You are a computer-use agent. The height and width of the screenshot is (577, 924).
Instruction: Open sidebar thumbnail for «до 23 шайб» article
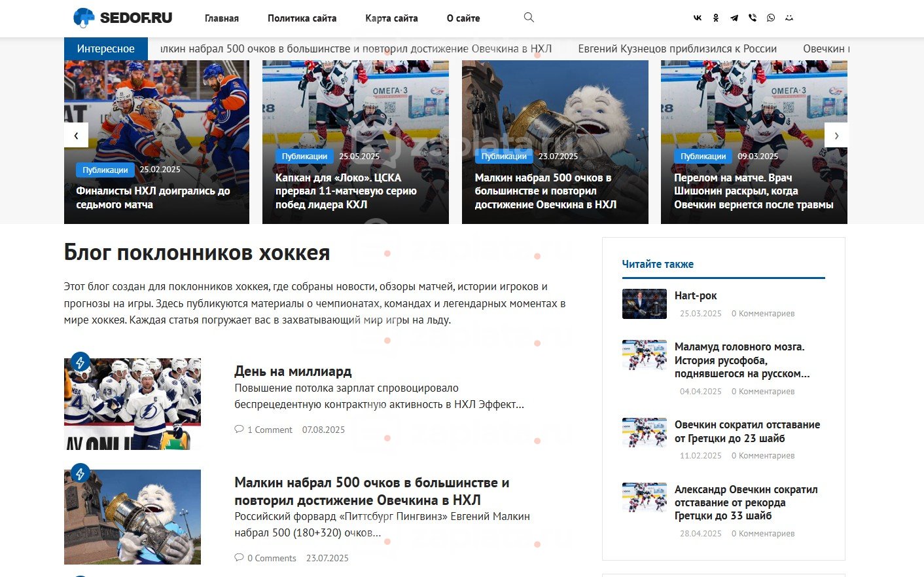click(645, 433)
